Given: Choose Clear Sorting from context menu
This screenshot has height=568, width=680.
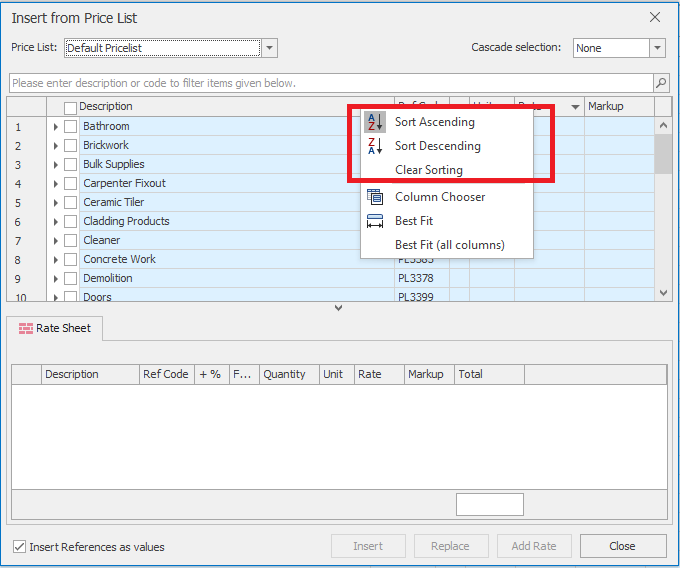Looking at the screenshot, I should click(x=428, y=170).
